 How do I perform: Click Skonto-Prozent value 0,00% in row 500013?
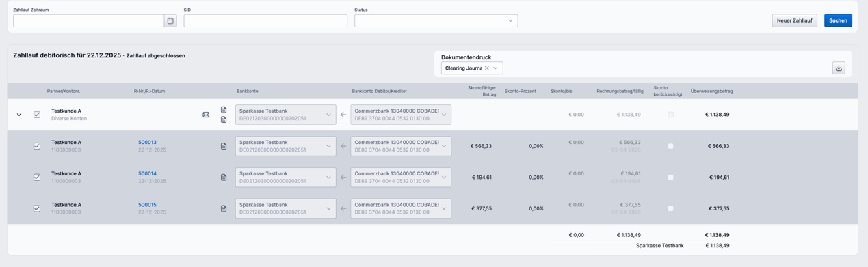click(536, 146)
